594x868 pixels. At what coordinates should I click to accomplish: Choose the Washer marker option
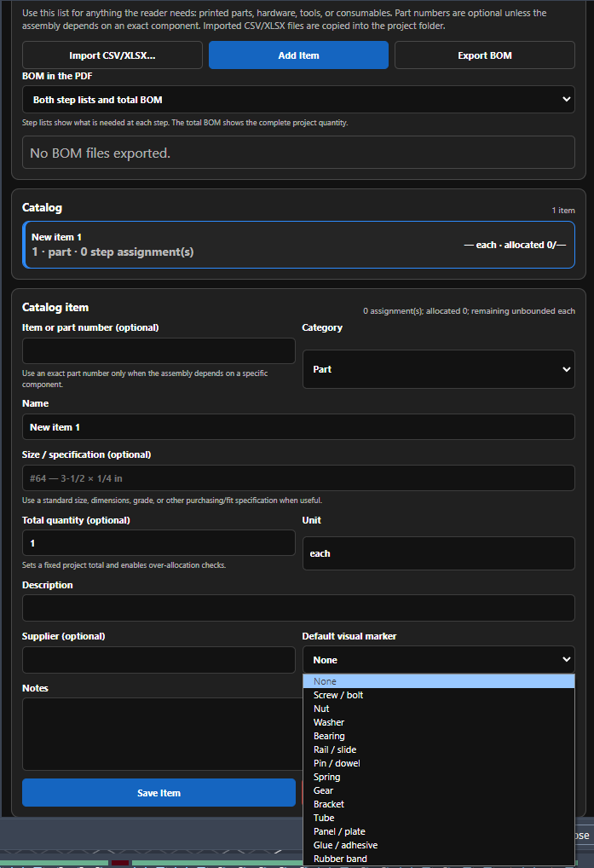click(x=439, y=722)
